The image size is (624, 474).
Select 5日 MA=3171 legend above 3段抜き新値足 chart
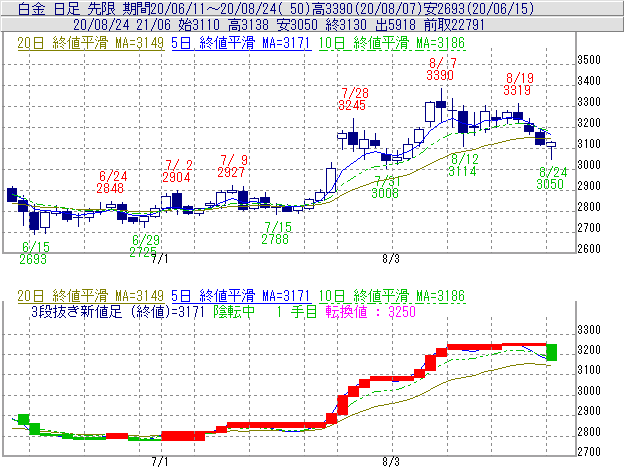241,296
